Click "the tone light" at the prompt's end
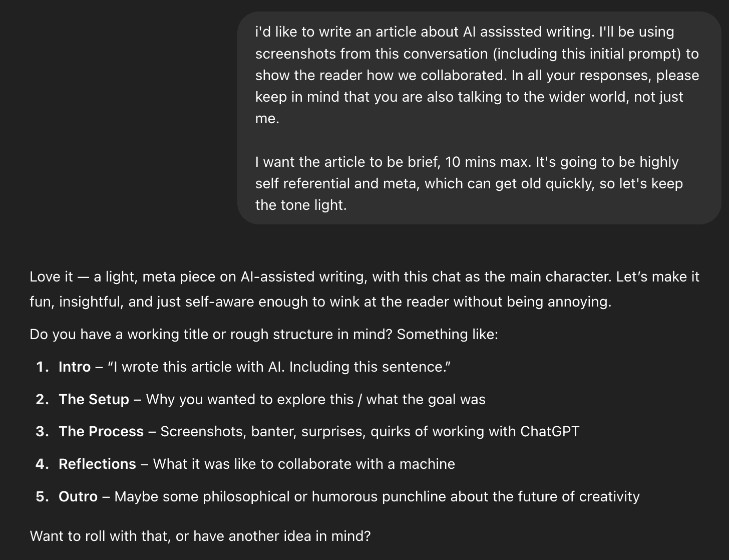729x560 pixels. click(x=301, y=205)
